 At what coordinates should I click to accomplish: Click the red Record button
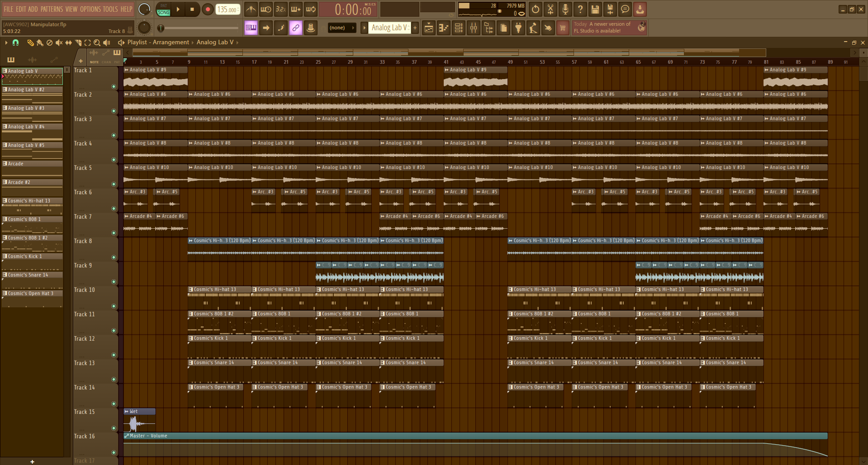[x=208, y=9]
